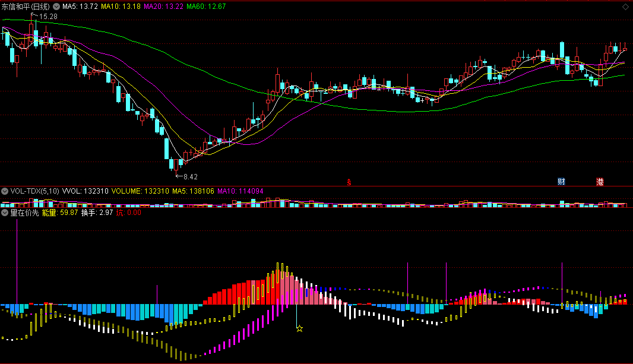633x364 pixels.
Task: Click the 换手: 2.97 value
Action: 97,213
